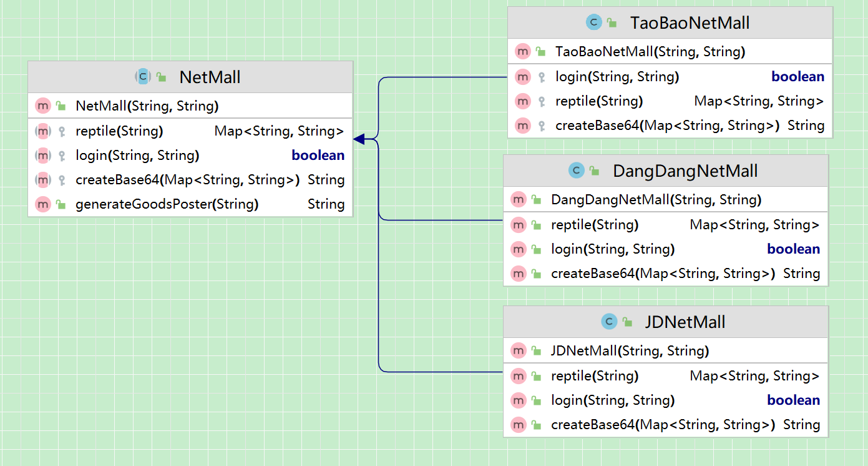Click the method icon for DangDangNetMall's login
This screenshot has width=868, height=466.
click(x=519, y=249)
